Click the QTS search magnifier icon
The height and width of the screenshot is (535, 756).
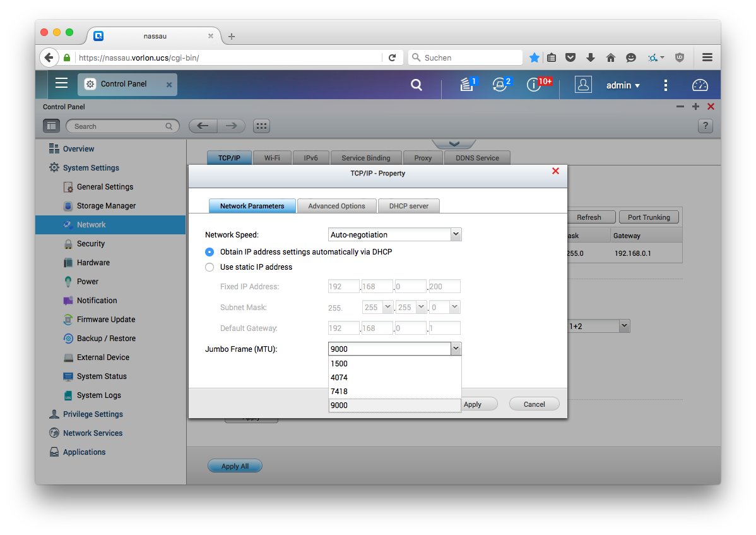point(416,85)
